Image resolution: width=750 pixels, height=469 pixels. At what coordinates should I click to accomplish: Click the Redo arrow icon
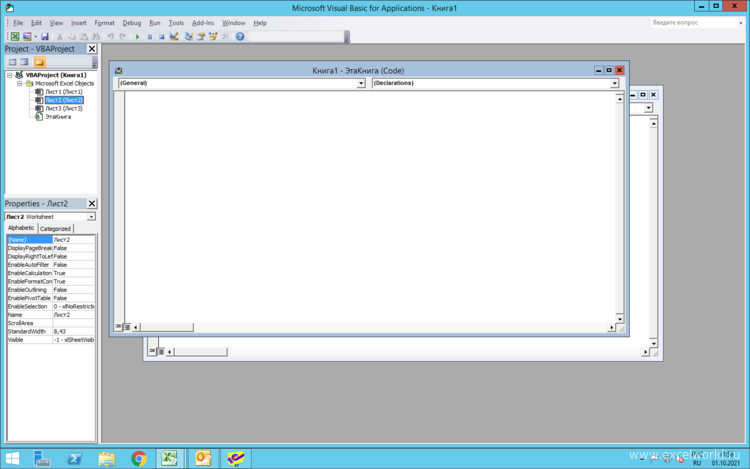point(122,36)
